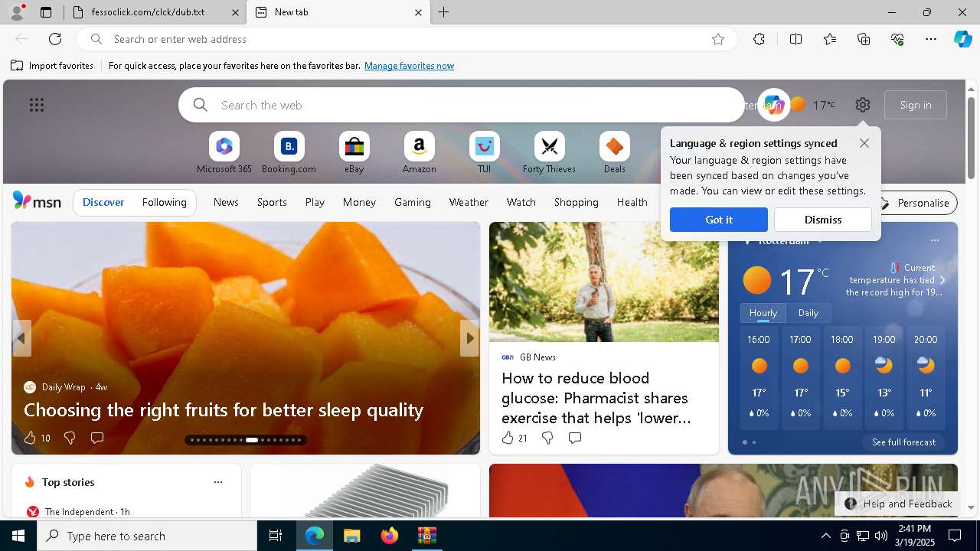Image resolution: width=980 pixels, height=551 pixels.
Task: Open Top stories more options ellipsis
Action: [x=218, y=482]
